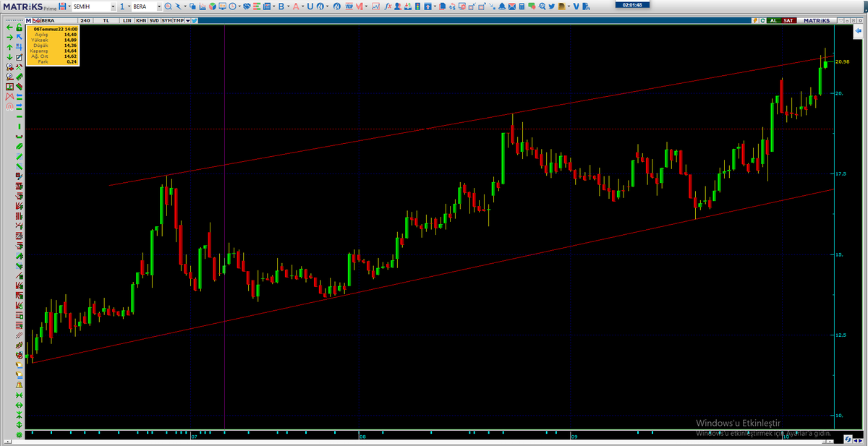Click the lightning bolt icon near AL
This screenshot has height=446, width=868.
click(757, 20)
